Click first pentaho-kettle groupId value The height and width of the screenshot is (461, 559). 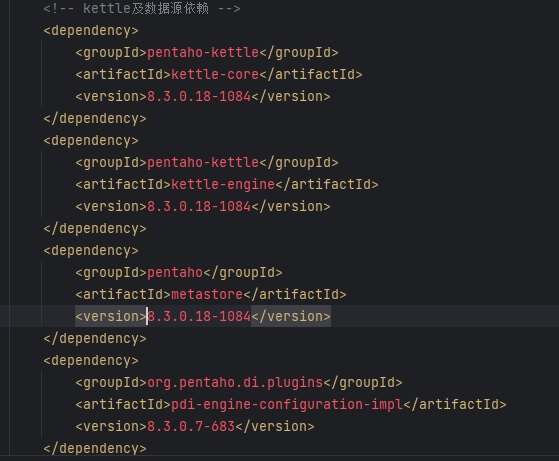[203, 52]
